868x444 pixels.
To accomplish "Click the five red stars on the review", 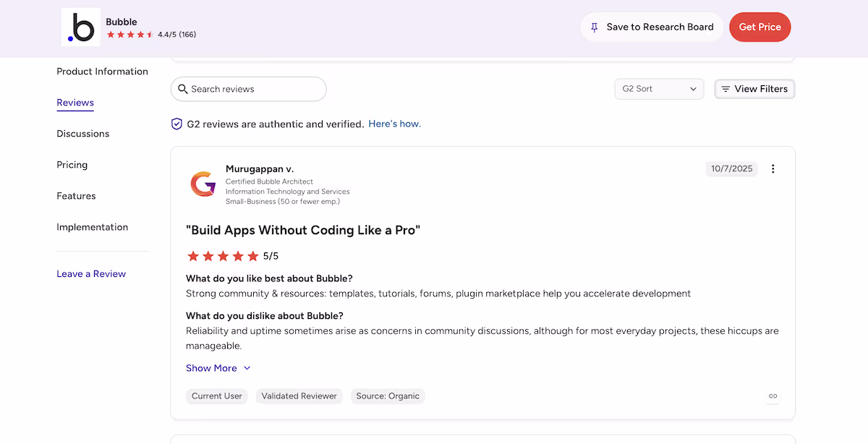I will (223, 256).
